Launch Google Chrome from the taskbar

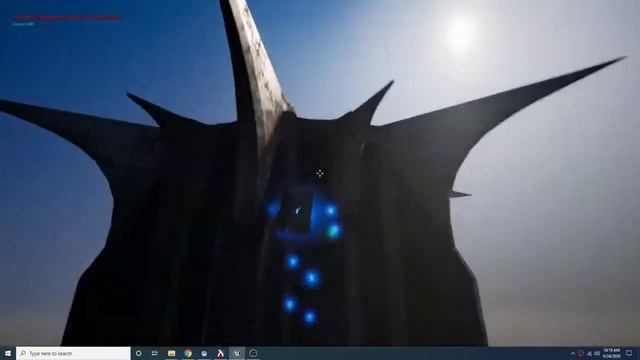tap(188, 353)
